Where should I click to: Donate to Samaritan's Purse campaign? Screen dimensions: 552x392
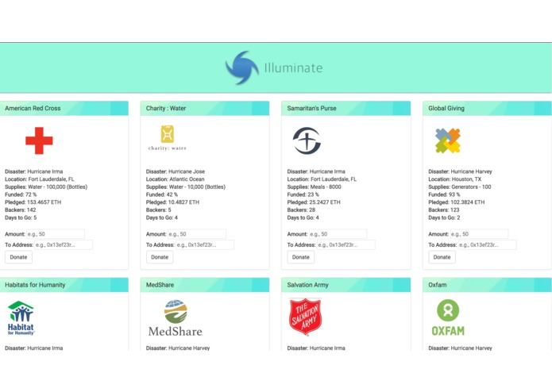coord(301,257)
